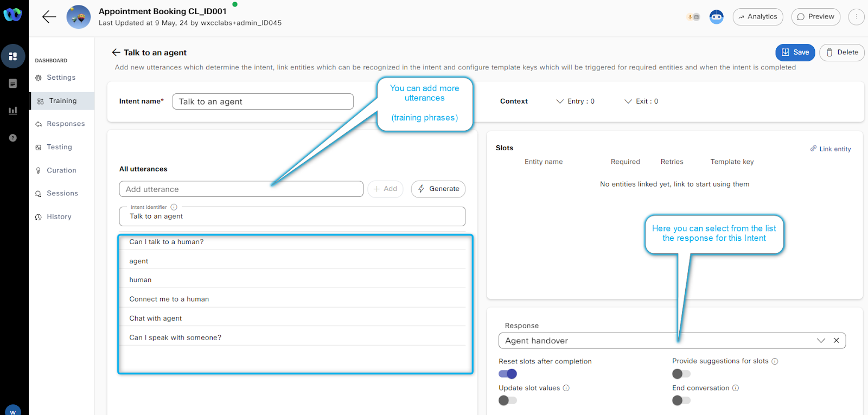The width and height of the screenshot is (868, 415).
Task: Go to Curation in the sidebar
Action: (x=61, y=170)
